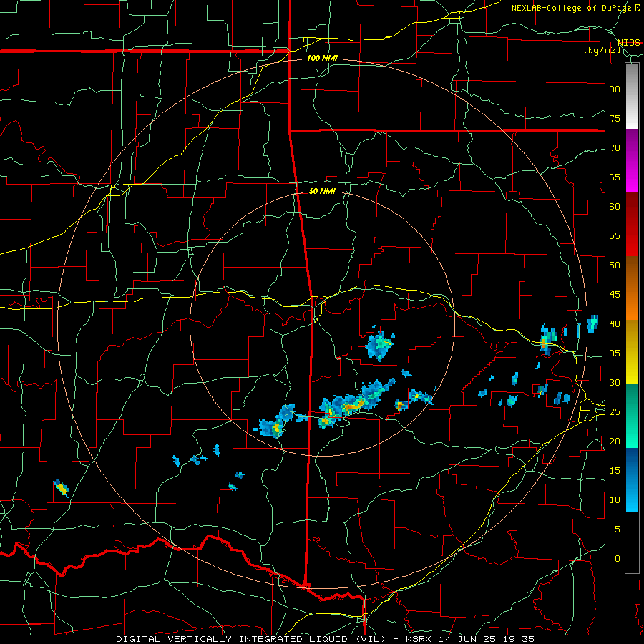Click the 50 NMI range ring label

322,191
